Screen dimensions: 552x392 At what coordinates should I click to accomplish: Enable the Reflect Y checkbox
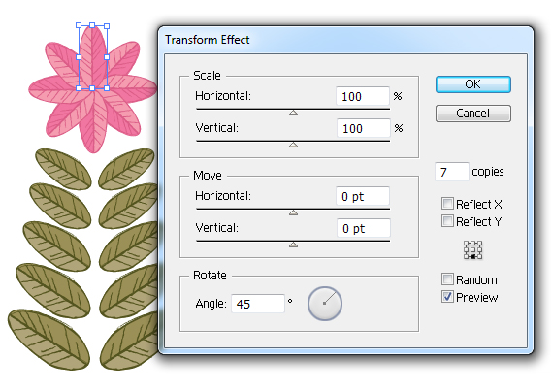click(447, 221)
